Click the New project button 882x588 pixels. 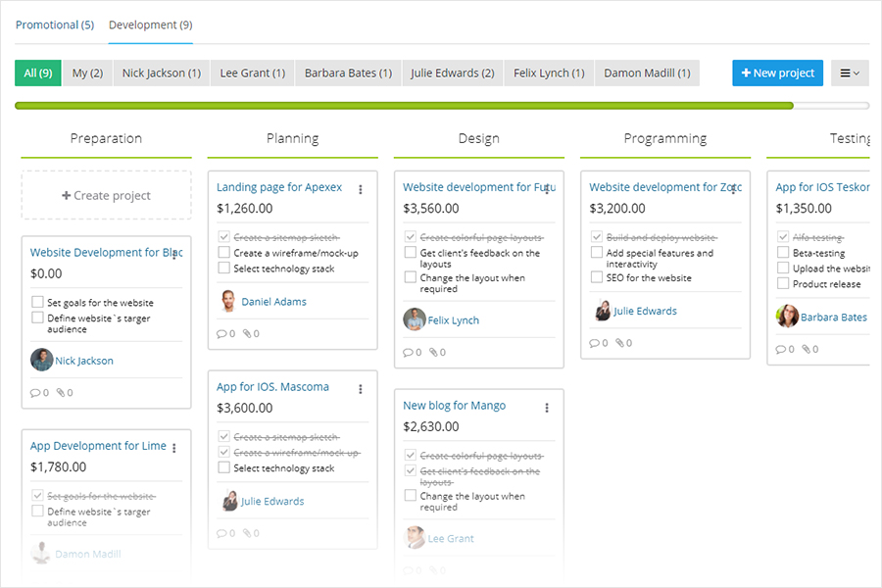click(777, 73)
